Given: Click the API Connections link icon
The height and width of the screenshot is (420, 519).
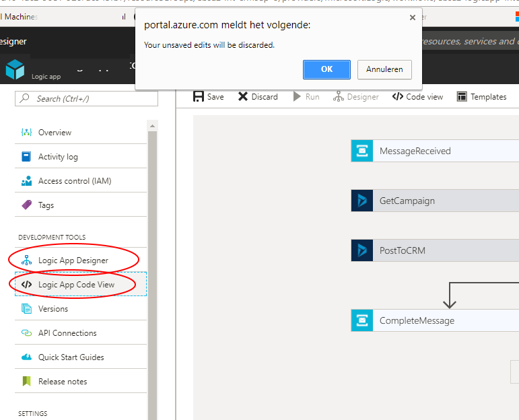Looking at the screenshot, I should (27, 333).
